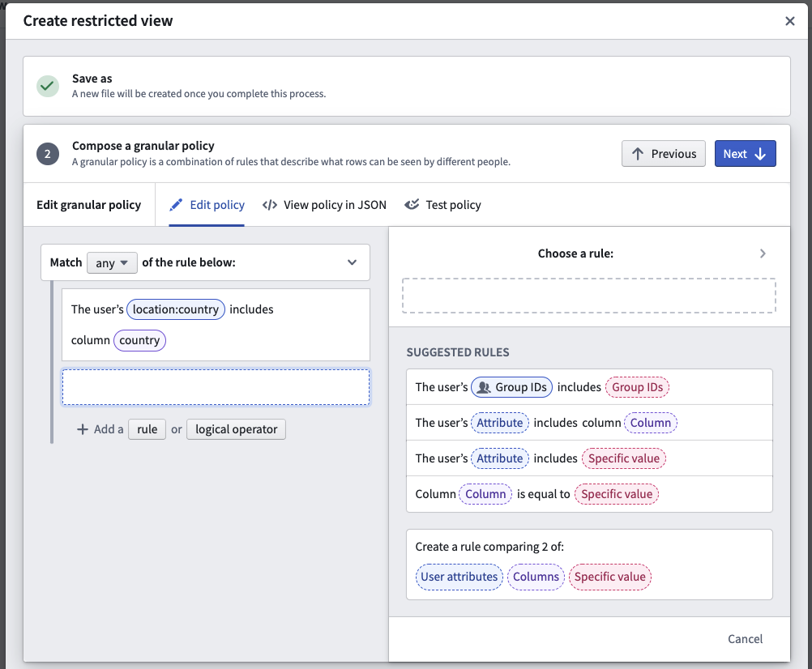Screen dimensions: 812x669
Task: Click the Specific value pill in Attribute rule
Action: [x=623, y=458]
